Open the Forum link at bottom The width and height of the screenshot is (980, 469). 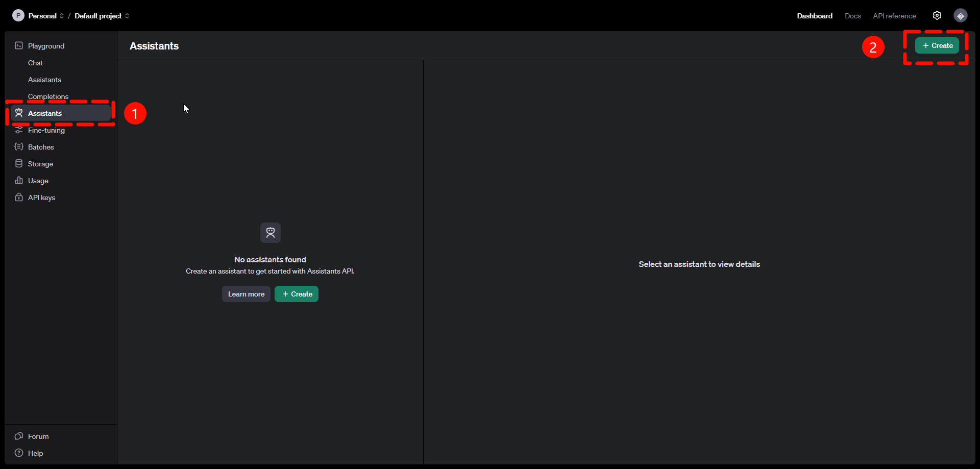(x=37, y=436)
